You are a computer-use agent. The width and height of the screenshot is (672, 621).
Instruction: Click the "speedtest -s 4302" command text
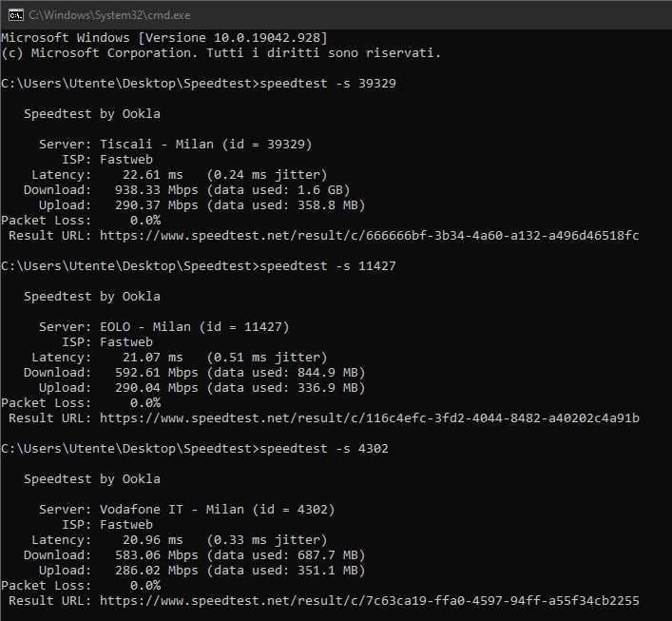pyautogui.click(x=323, y=448)
